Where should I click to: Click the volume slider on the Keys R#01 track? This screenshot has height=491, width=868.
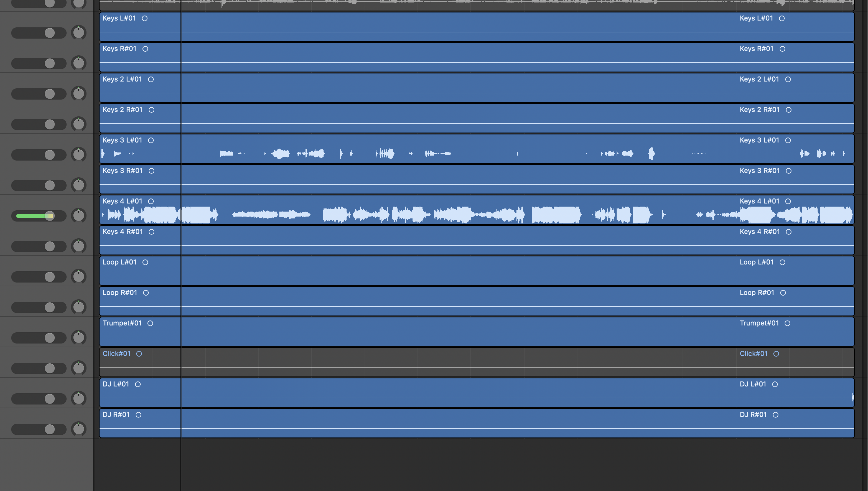[39, 63]
